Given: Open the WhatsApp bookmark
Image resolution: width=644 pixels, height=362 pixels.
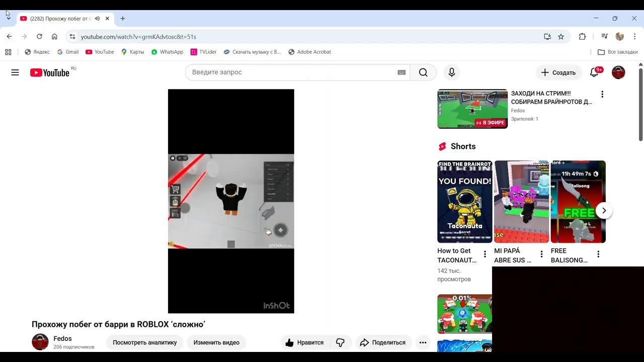Looking at the screenshot, I should click(x=167, y=52).
